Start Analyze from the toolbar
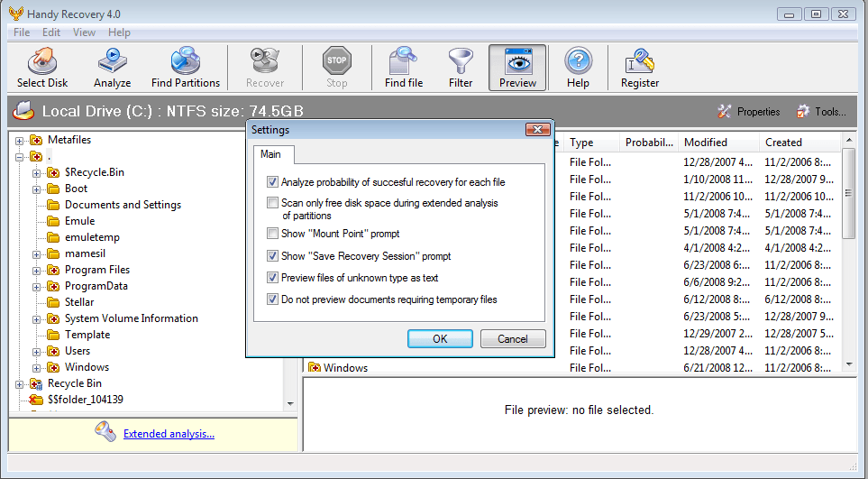This screenshot has height=479, width=868. point(113,68)
